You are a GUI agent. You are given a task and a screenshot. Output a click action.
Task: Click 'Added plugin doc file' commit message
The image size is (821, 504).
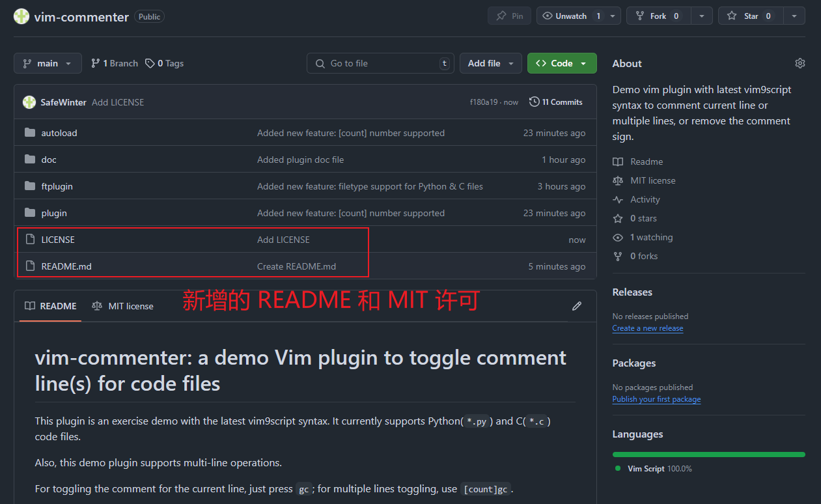click(300, 160)
